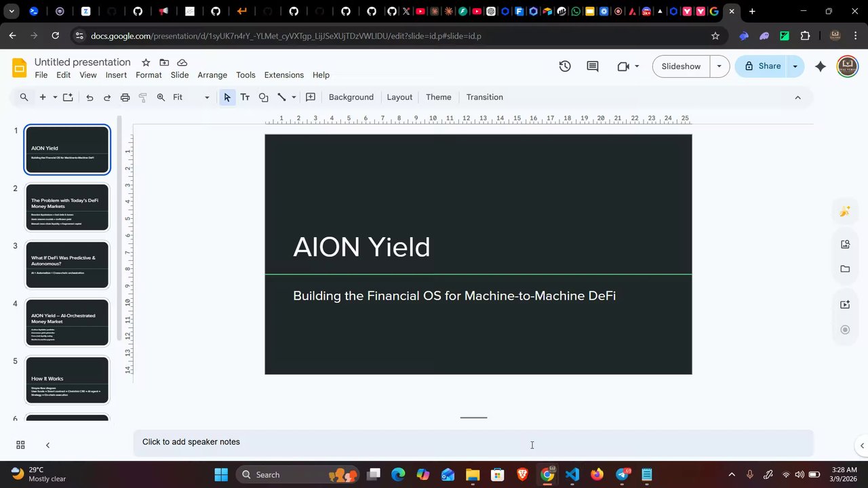
Task: Open the File menu
Action: (x=41, y=75)
